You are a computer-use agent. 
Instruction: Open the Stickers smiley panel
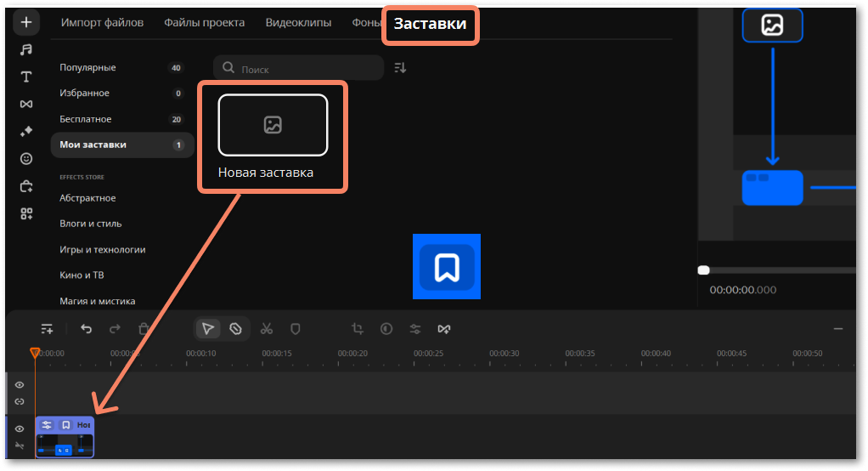[x=26, y=159]
